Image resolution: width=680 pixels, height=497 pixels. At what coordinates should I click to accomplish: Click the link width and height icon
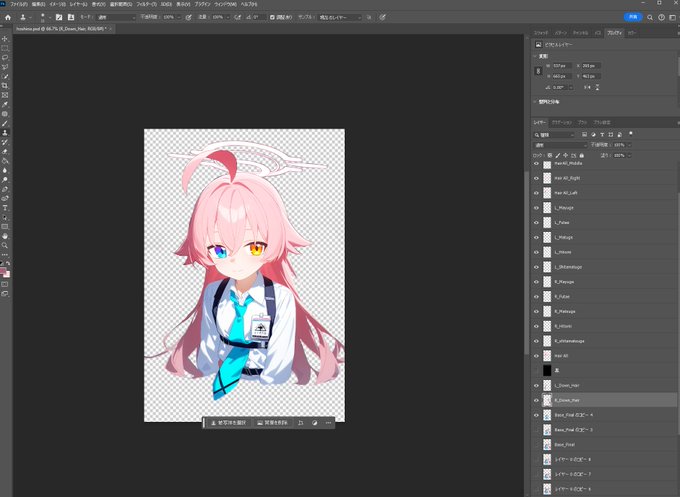pyautogui.click(x=538, y=71)
